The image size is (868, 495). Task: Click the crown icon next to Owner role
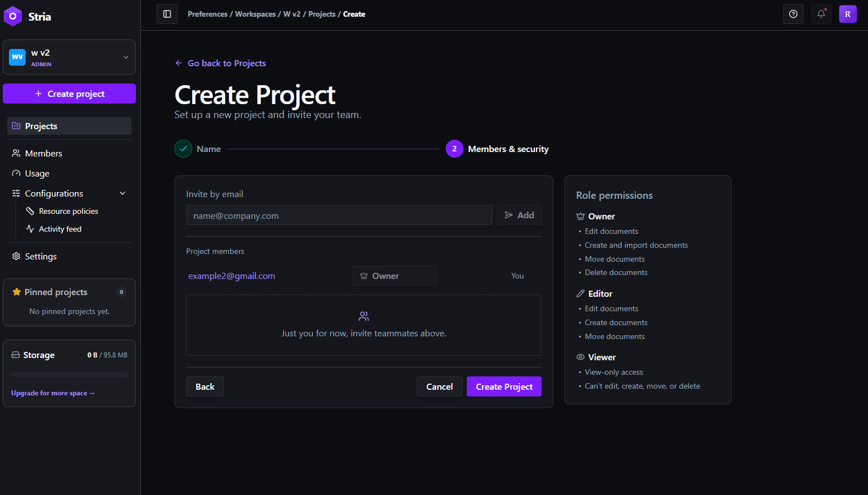click(581, 216)
